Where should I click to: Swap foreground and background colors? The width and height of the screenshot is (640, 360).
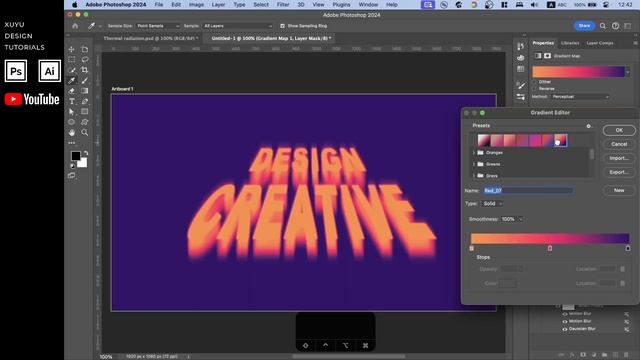point(86,153)
